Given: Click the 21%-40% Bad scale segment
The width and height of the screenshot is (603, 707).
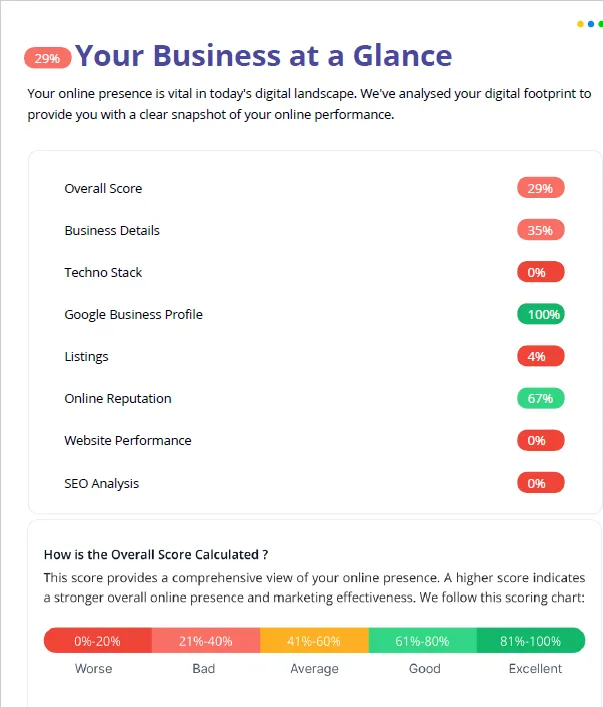Looking at the screenshot, I should click(206, 640).
